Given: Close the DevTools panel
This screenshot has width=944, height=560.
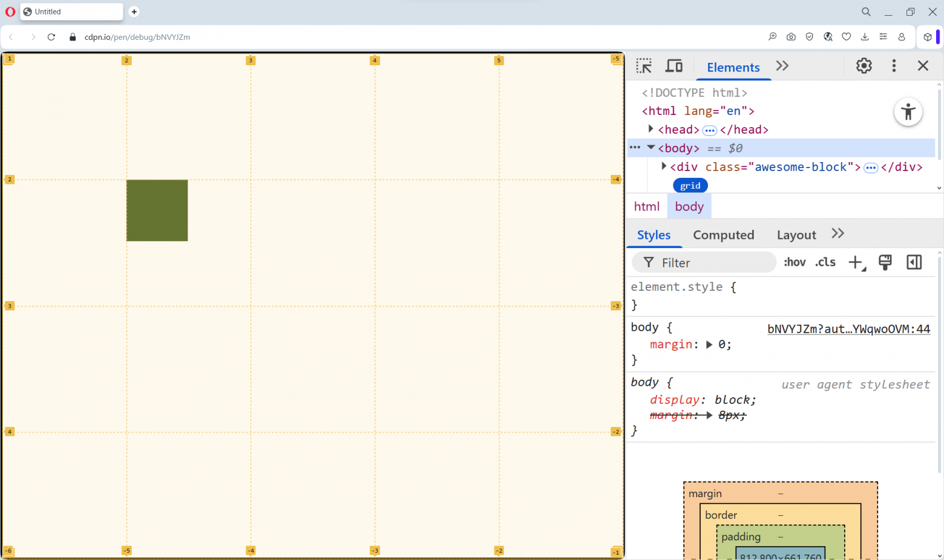Looking at the screenshot, I should (923, 66).
